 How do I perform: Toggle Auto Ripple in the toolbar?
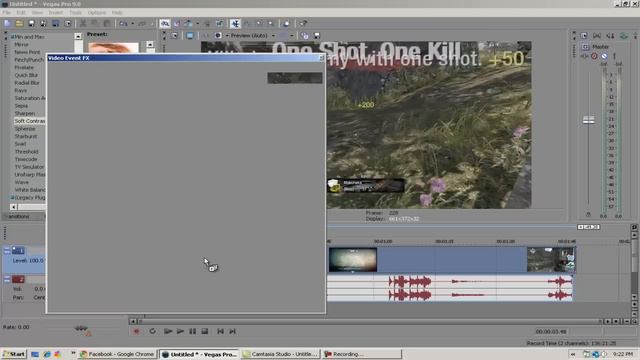pyautogui.click(x=188, y=24)
